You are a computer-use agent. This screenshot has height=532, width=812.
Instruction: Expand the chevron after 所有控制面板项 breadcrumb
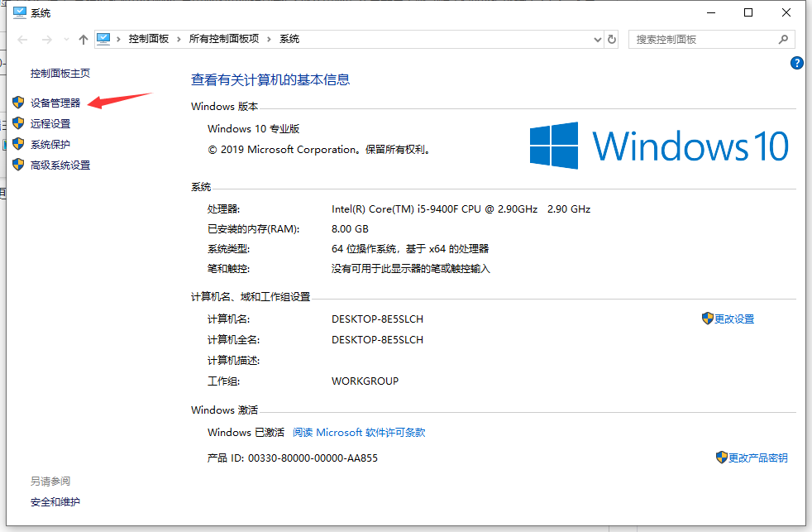coord(270,39)
